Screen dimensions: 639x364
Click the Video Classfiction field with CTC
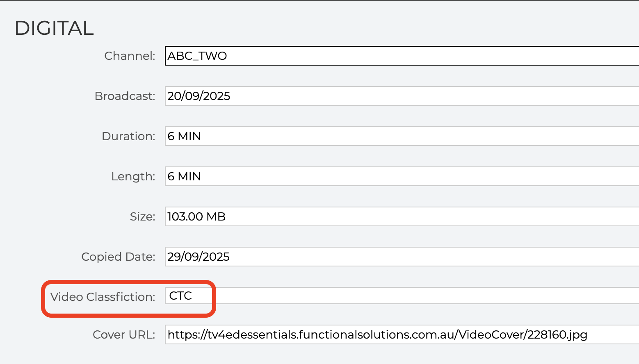(x=402, y=296)
